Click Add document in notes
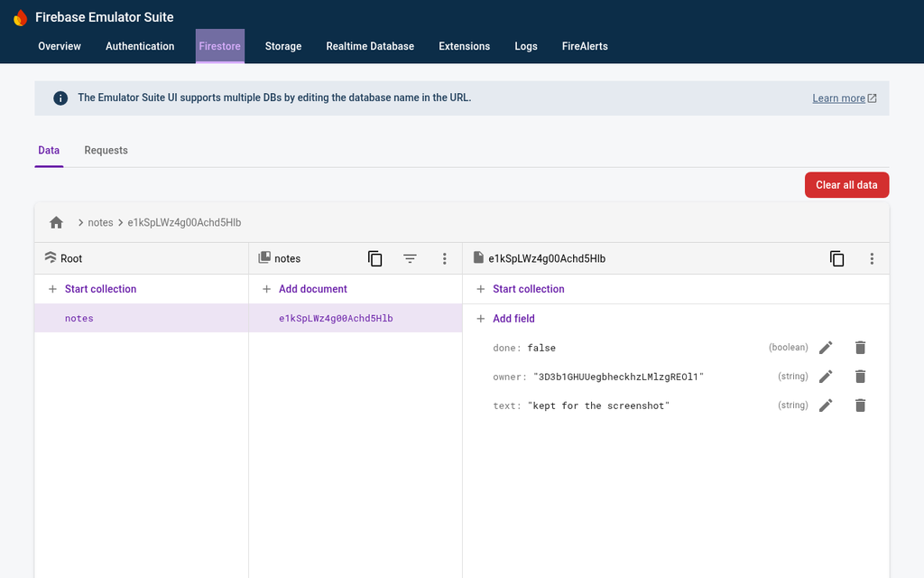Screen dimensions: 924x578 (x=313, y=289)
